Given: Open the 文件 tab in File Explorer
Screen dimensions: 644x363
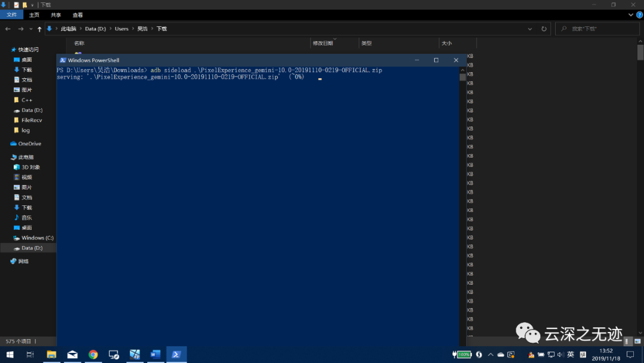Looking at the screenshot, I should [11, 15].
